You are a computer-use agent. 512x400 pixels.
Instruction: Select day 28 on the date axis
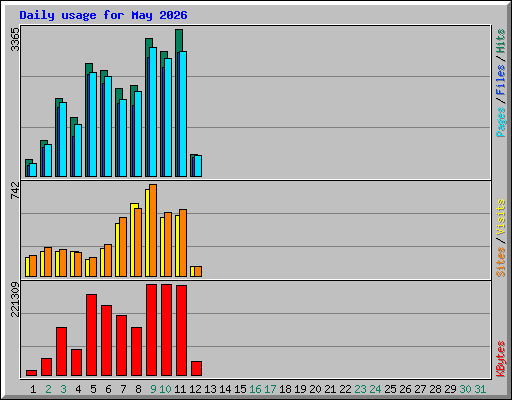(435, 389)
